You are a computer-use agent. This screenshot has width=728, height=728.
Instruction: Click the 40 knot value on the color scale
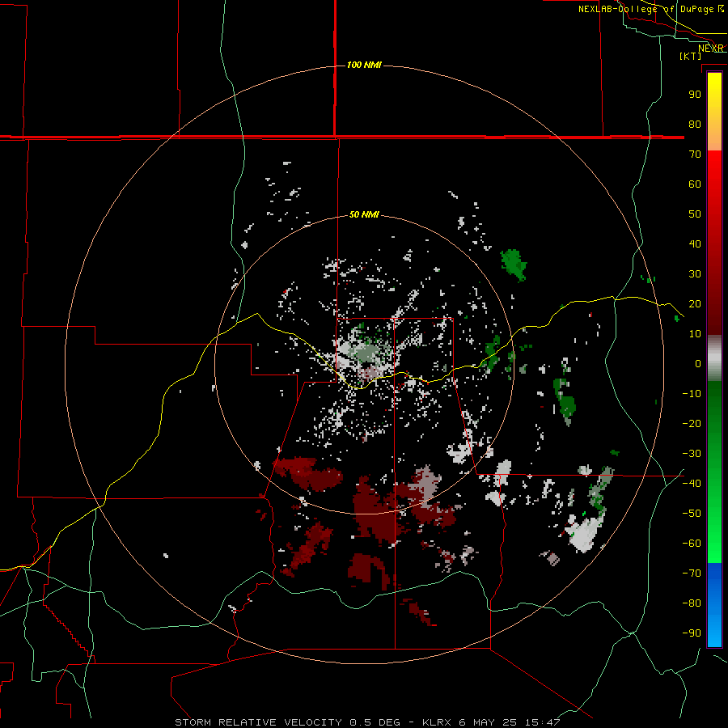[695, 243]
